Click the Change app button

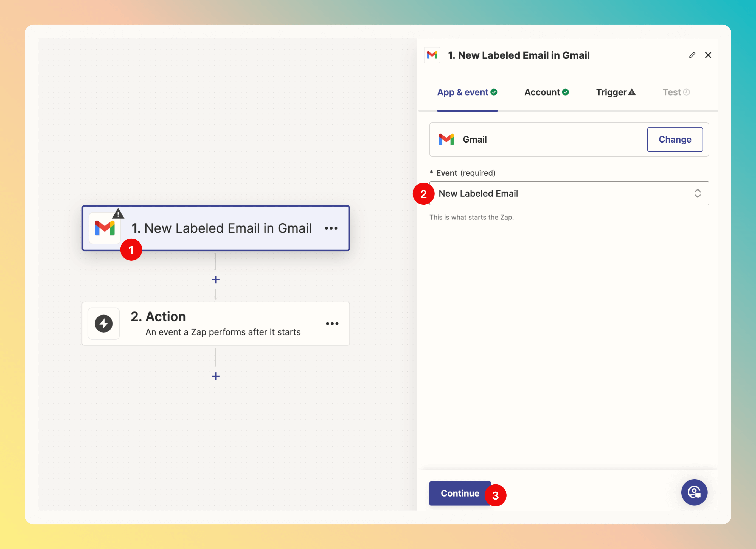tap(675, 140)
